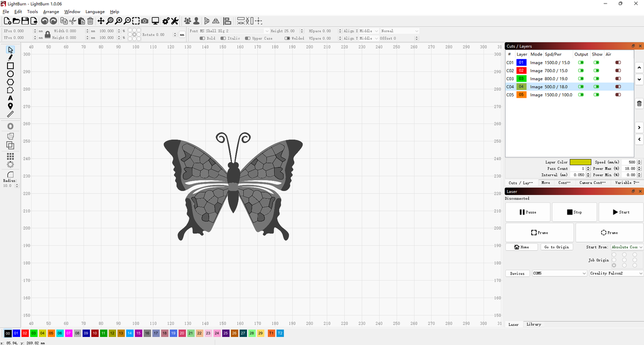Pick palette color 07 magenta
The height and width of the screenshot is (345, 644).
(x=68, y=333)
